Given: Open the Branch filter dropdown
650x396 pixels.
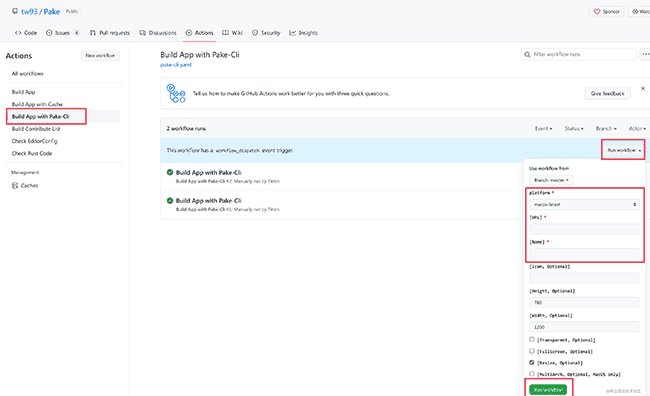Looking at the screenshot, I should pyautogui.click(x=606, y=129).
